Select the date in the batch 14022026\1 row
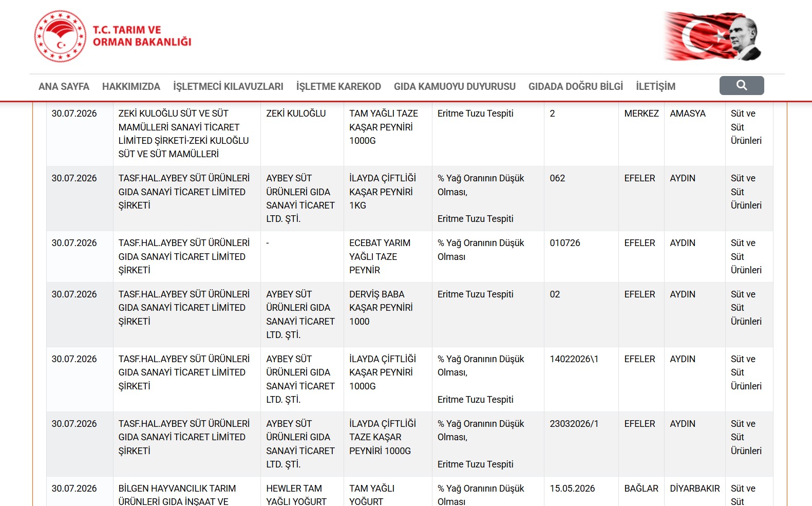 coord(74,359)
